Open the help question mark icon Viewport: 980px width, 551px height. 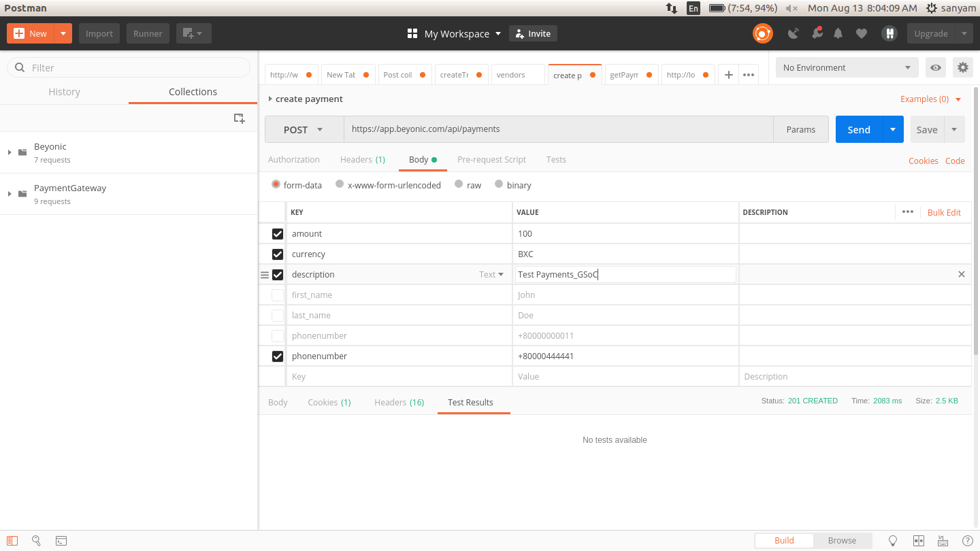tap(968, 541)
